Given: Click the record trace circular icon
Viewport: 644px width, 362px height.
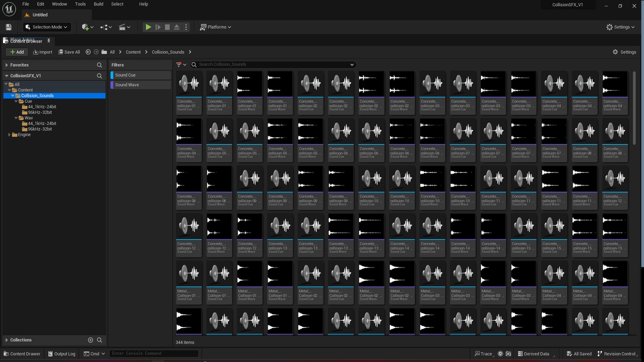Looking at the screenshot, I should (500, 353).
